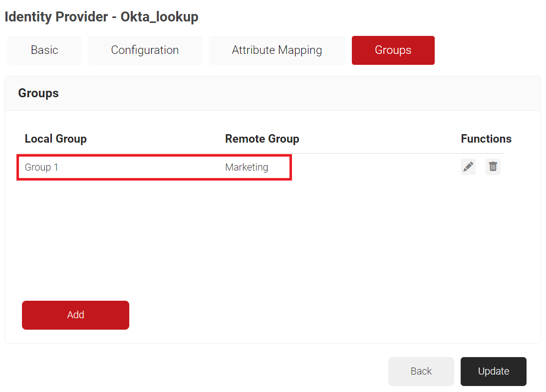This screenshot has height=392, width=546.
Task: Click blank space between Marketing and edit icon
Action: click(x=374, y=168)
